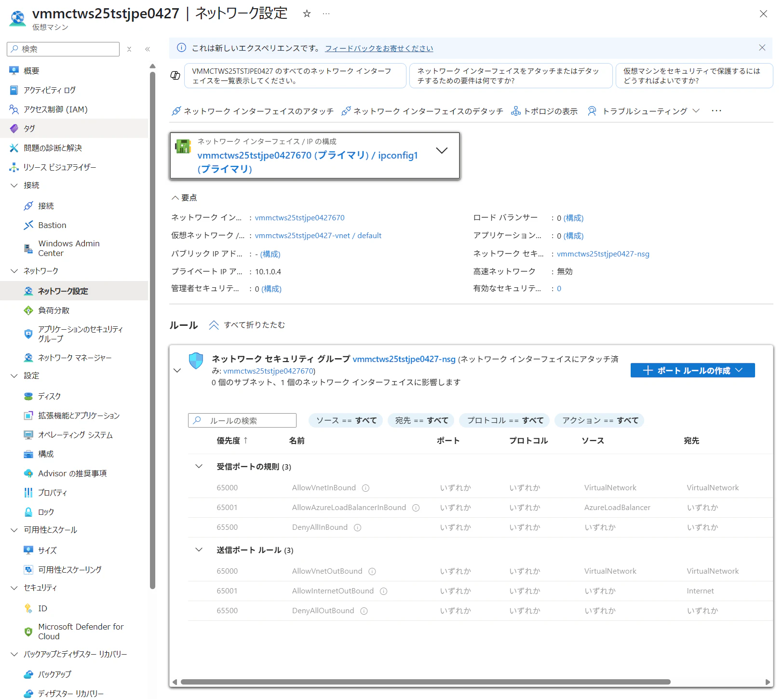The image size is (784, 699).
Task: Click すべて折りたたむ to collapse all rules
Action: pos(246,325)
